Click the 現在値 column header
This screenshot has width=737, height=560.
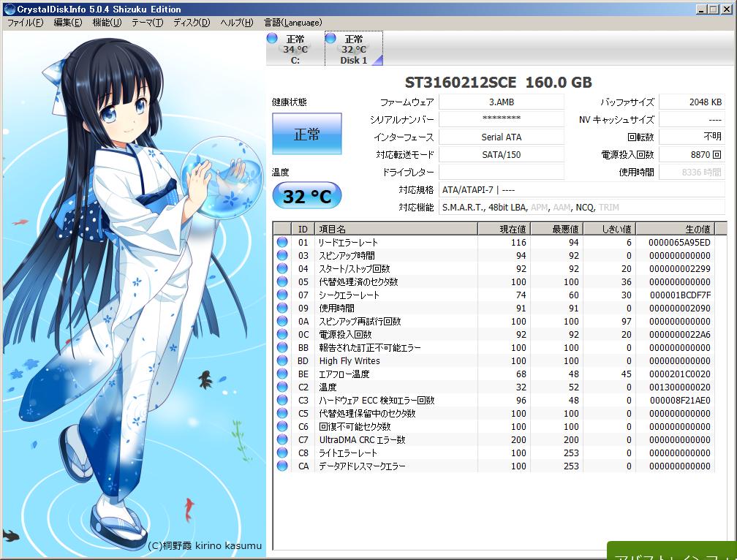(x=504, y=229)
